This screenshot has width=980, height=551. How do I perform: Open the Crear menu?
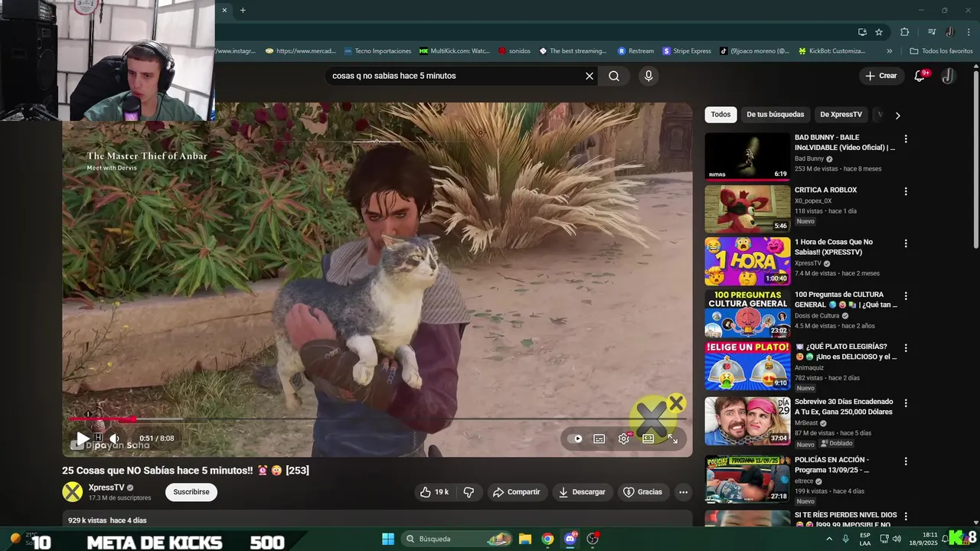tap(880, 76)
